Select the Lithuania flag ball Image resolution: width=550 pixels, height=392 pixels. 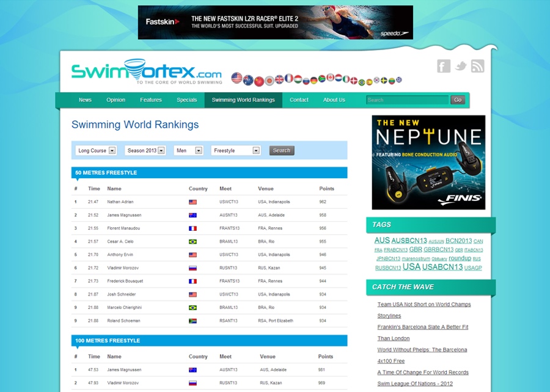pyautogui.click(x=392, y=81)
